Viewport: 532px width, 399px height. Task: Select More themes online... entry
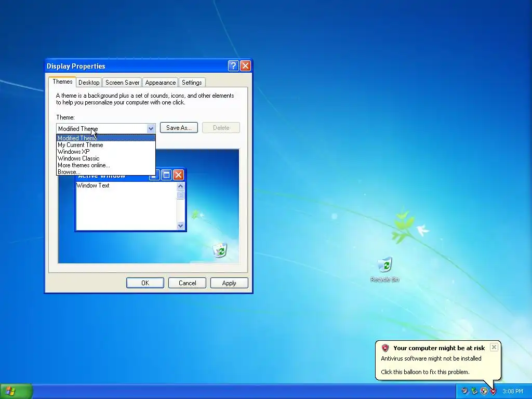coord(106,165)
